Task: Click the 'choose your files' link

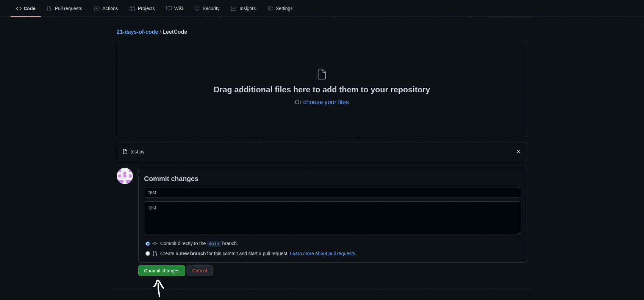Action: tap(326, 102)
